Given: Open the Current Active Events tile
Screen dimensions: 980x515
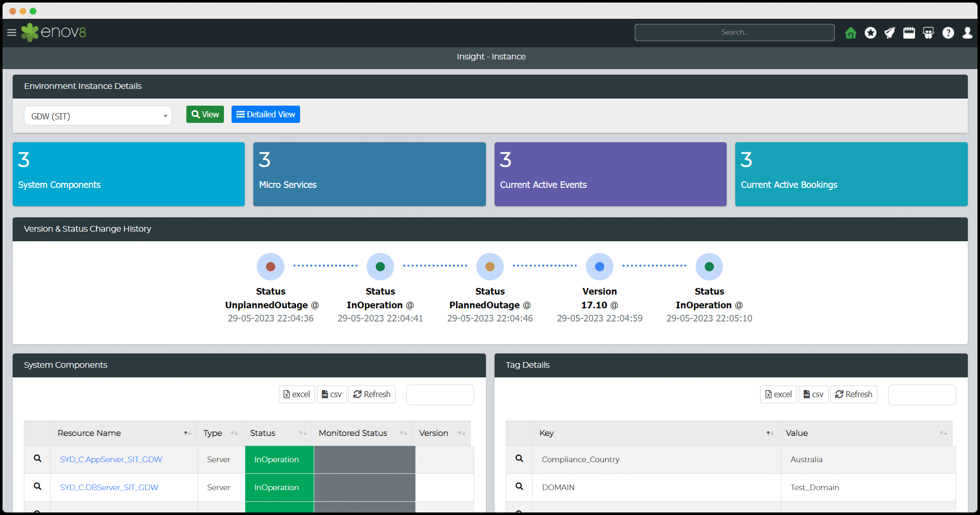Looking at the screenshot, I should [x=610, y=174].
